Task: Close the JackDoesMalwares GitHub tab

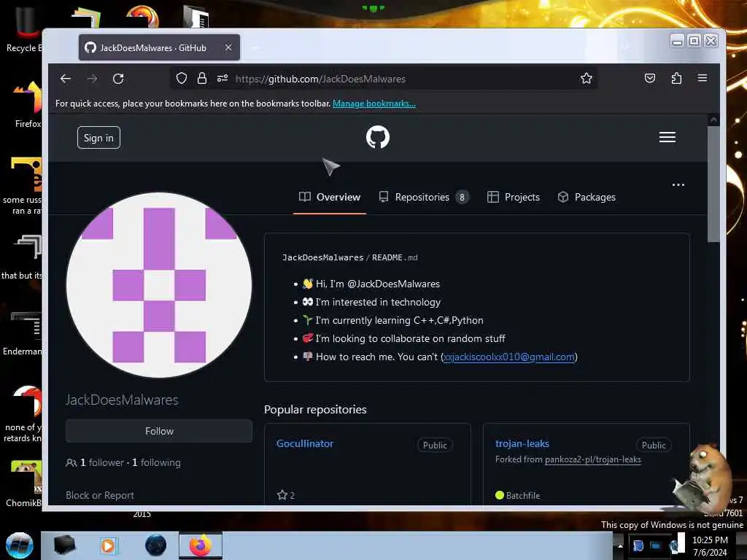Action: (228, 47)
